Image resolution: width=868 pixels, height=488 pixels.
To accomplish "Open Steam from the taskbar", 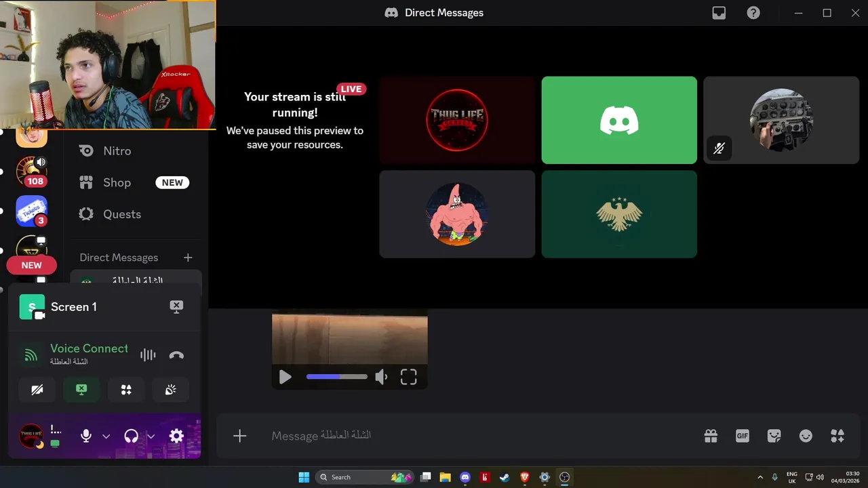I will click(x=505, y=477).
